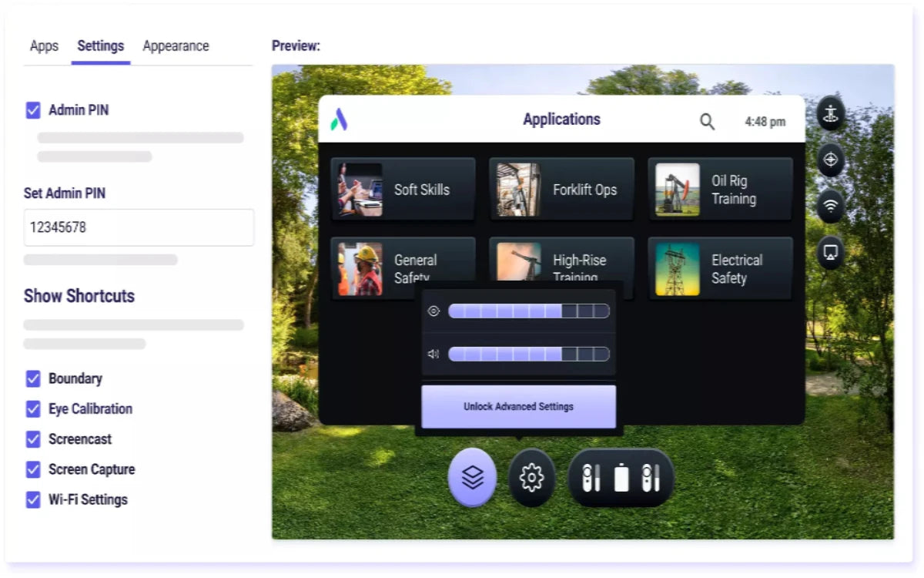The height and width of the screenshot is (578, 924).
Task: Click the boundary shortcut icon at top right
Action: pyautogui.click(x=830, y=114)
